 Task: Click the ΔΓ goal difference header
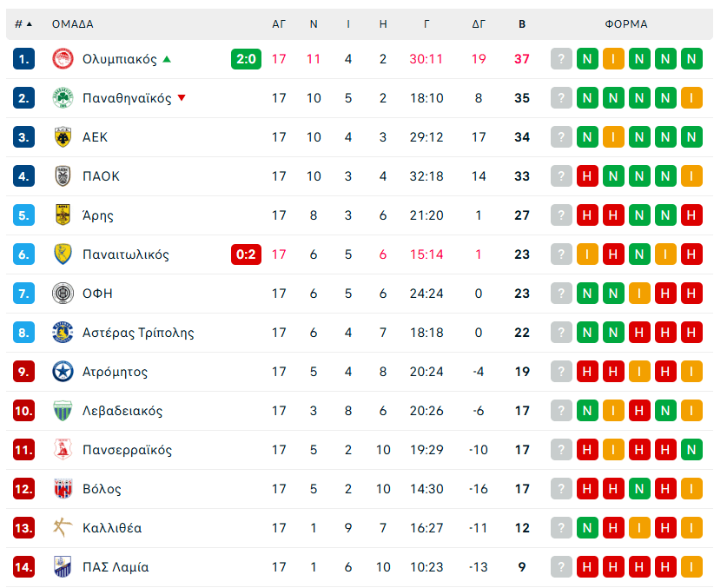click(x=479, y=24)
